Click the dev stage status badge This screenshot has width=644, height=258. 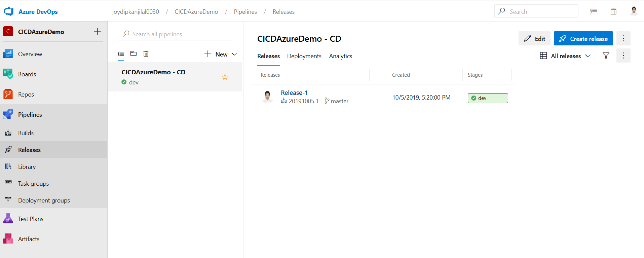(488, 98)
